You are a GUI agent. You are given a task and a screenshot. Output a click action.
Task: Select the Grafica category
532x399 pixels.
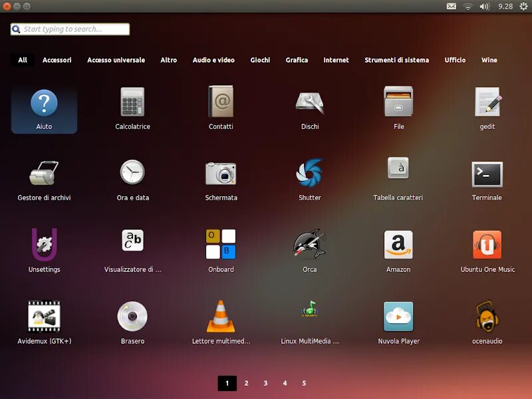297,60
